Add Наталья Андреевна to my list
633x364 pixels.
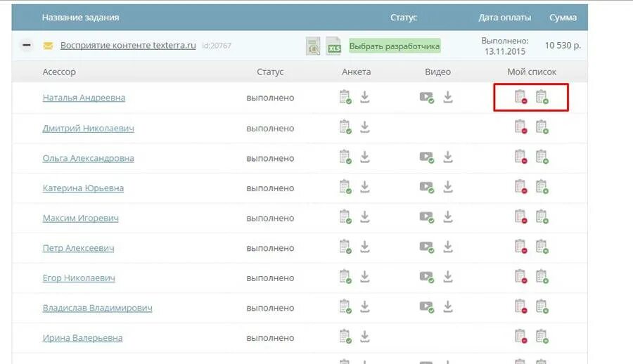point(542,97)
